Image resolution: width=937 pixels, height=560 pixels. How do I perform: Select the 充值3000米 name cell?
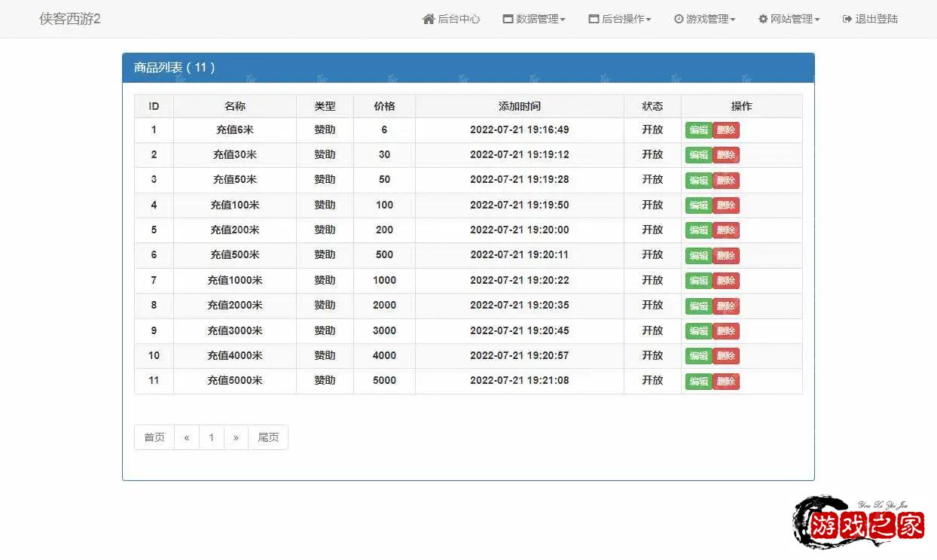tap(235, 330)
